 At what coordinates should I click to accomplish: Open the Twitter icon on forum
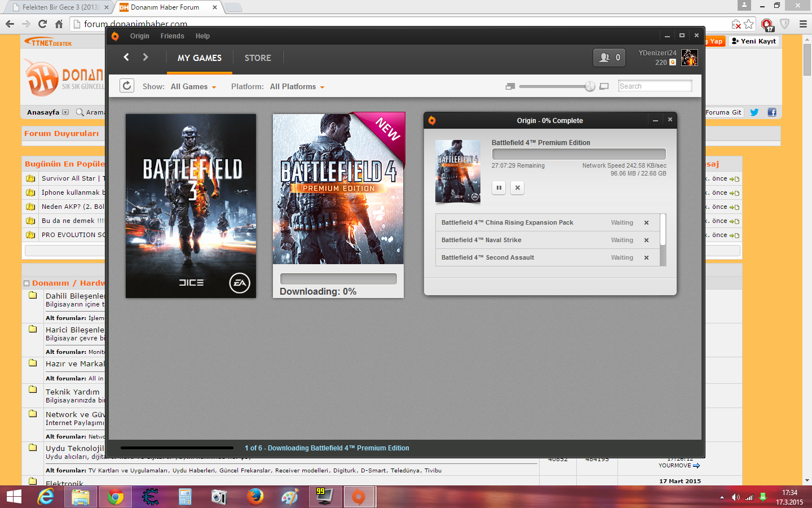click(x=754, y=112)
